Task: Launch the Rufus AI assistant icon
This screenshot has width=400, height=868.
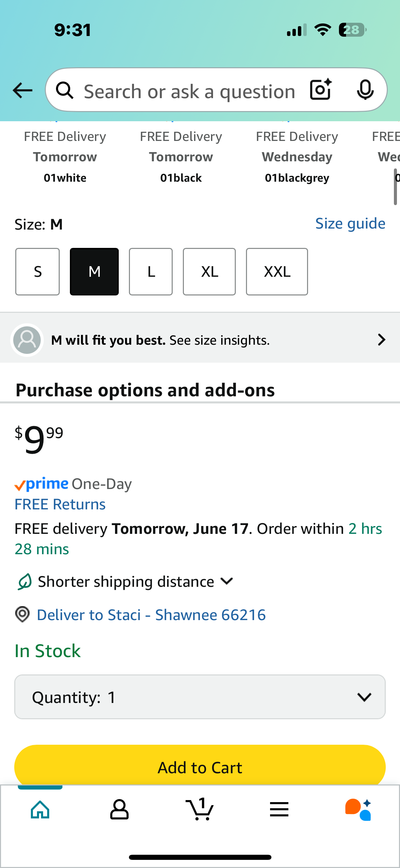Action: (359, 810)
